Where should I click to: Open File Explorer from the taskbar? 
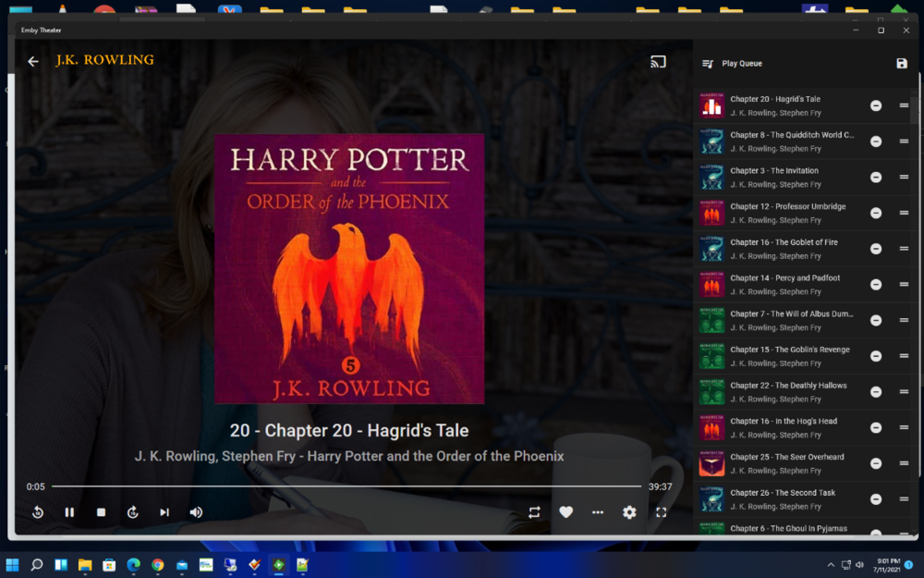click(x=85, y=564)
